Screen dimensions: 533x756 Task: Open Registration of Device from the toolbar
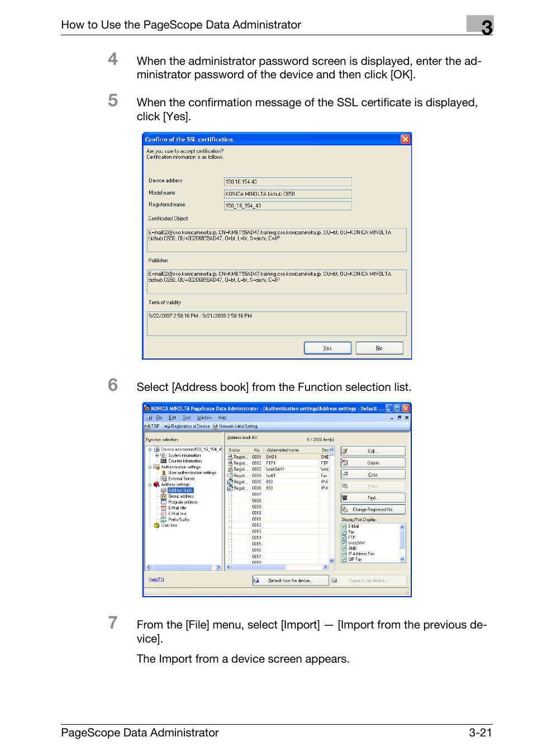(x=187, y=427)
